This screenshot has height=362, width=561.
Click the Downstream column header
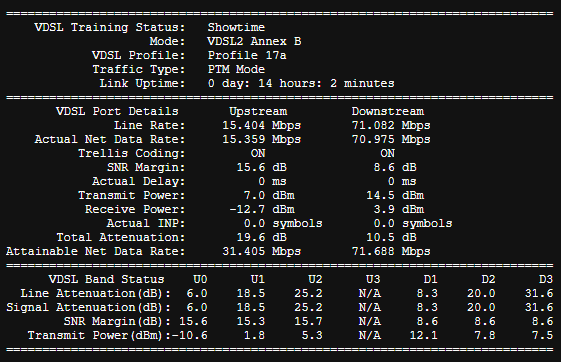tap(387, 111)
